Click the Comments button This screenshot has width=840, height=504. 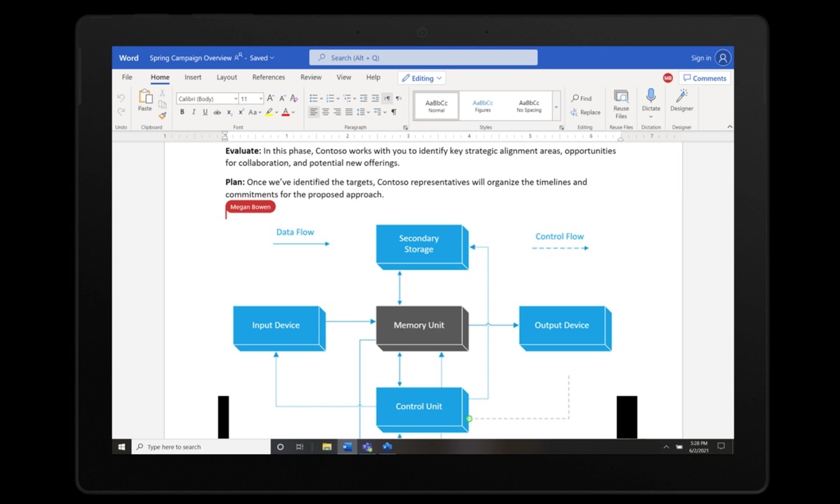pyautogui.click(x=704, y=79)
